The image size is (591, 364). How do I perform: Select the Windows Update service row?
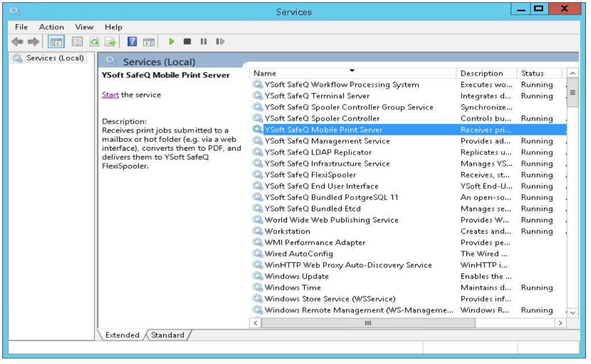click(x=297, y=276)
